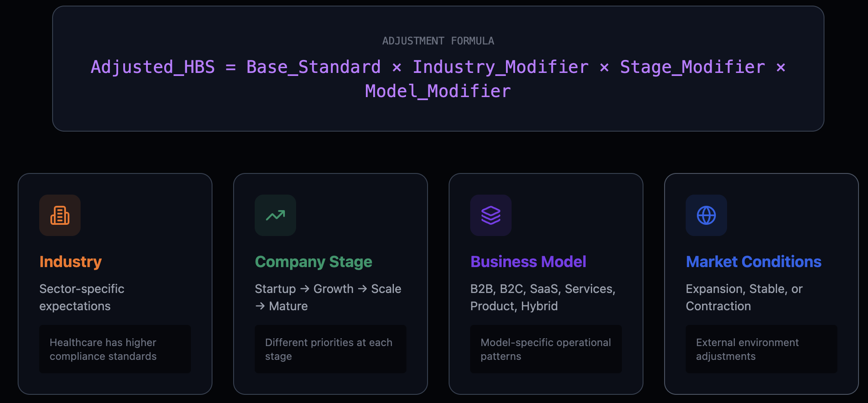Click the purple Business Model layers icon
The image size is (868, 403).
(491, 215)
